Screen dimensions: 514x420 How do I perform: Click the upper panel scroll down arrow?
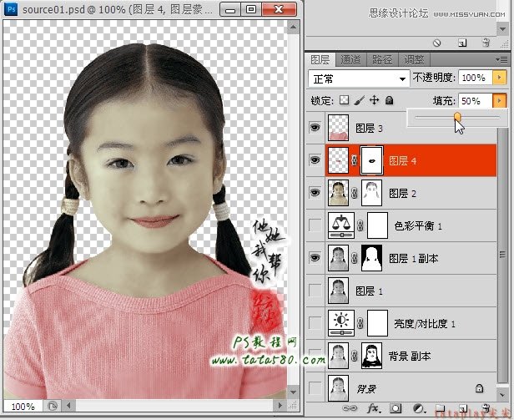click(x=502, y=29)
